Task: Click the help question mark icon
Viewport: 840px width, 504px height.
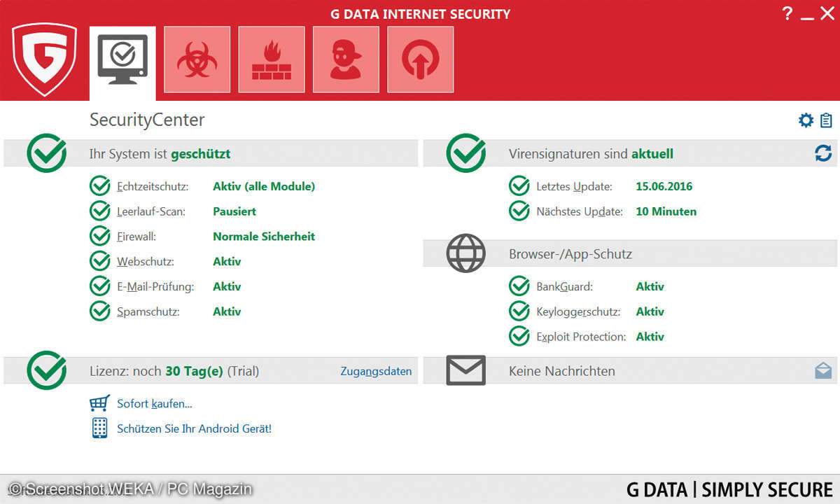Action: [787, 13]
